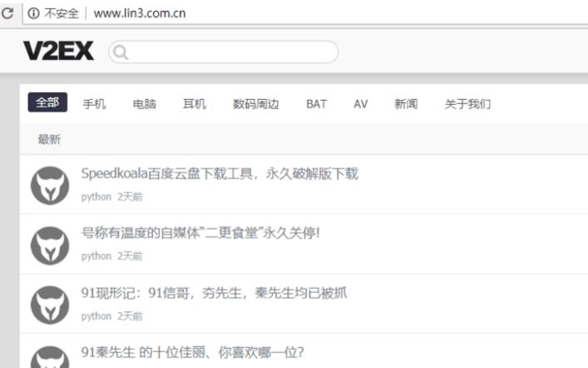Open the 电脑 category
588x368 pixels.
[x=145, y=104]
